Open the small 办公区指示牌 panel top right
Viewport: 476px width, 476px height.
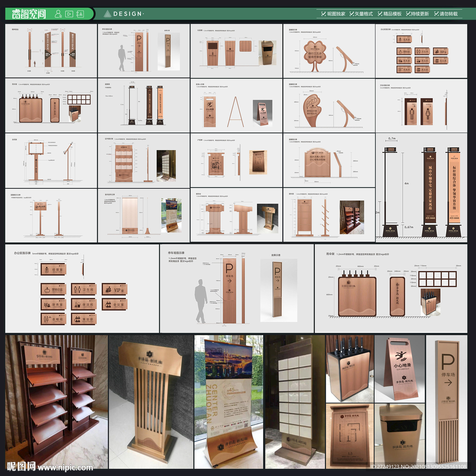click(421, 51)
